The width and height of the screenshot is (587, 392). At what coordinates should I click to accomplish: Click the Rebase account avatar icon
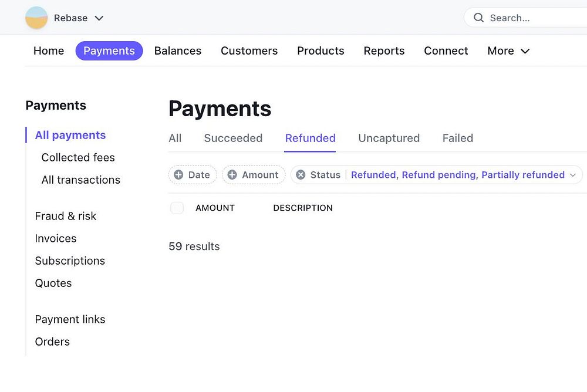click(36, 18)
